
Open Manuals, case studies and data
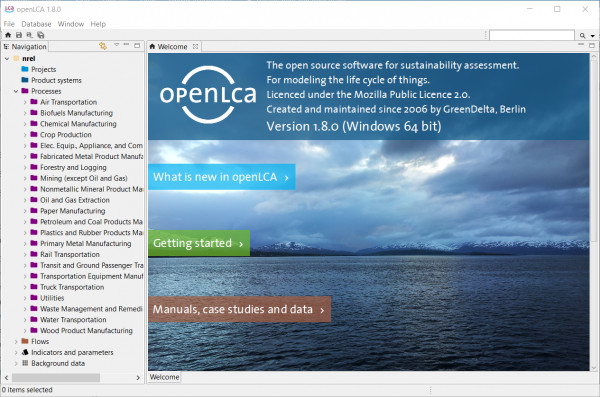pyautogui.click(x=240, y=309)
